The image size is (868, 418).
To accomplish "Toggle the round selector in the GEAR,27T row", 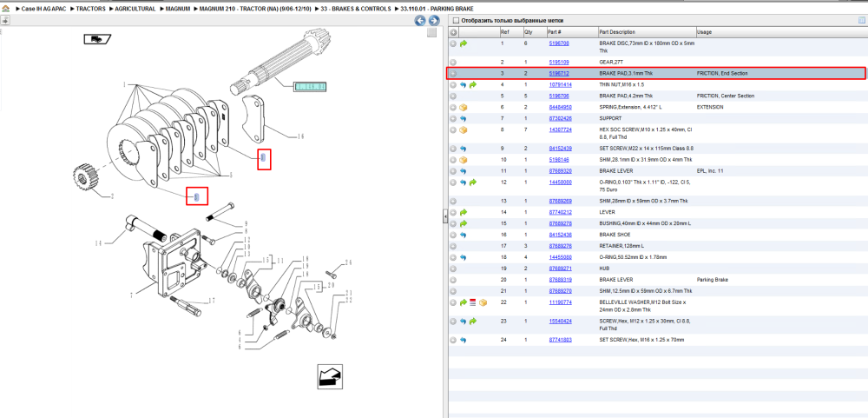I will [x=453, y=62].
